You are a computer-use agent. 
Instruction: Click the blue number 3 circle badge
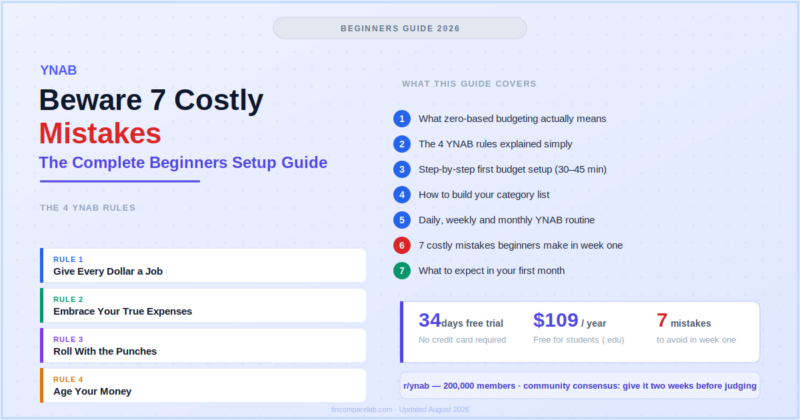[402, 169]
